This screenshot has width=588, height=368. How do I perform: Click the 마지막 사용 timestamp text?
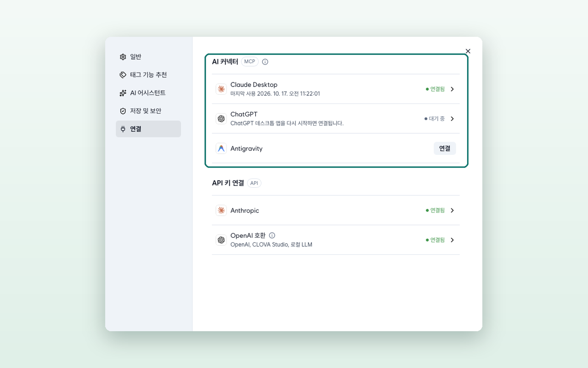(275, 93)
